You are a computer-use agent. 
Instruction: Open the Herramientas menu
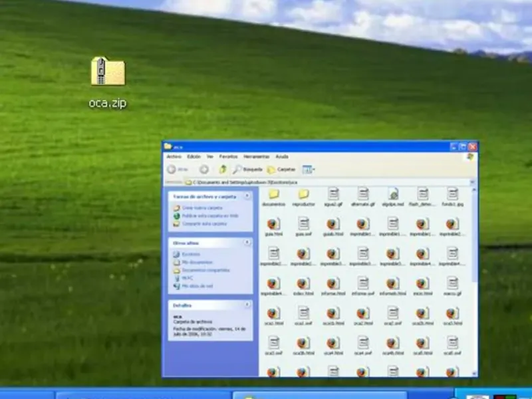coord(256,156)
